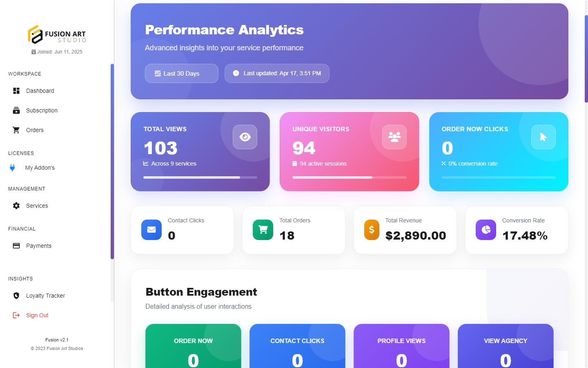The image size is (588, 368).
Task: Click the orange dollar Total Revenue icon
Action: click(372, 230)
